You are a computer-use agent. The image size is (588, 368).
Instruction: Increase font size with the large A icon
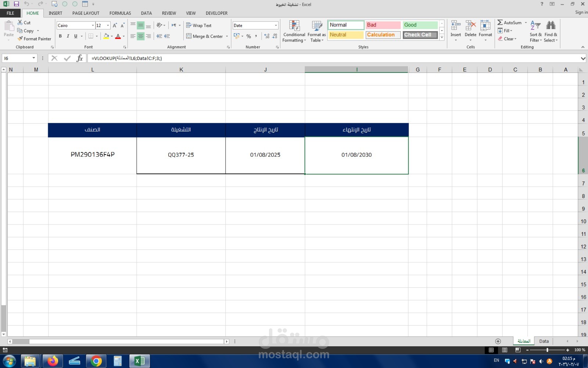(115, 25)
